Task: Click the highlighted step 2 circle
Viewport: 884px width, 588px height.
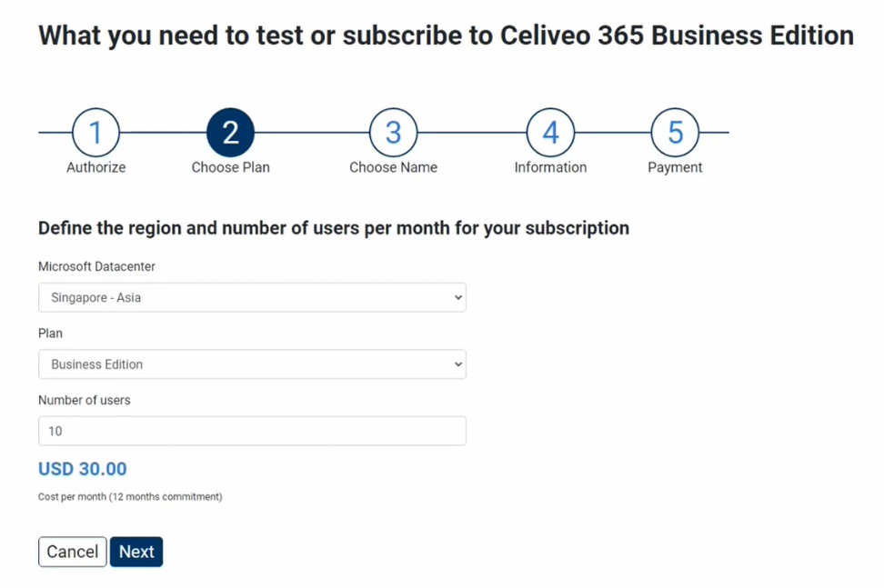Action: tap(230, 133)
